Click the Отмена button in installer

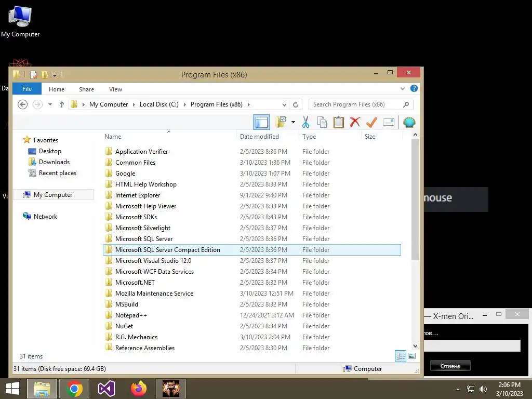[450, 366]
